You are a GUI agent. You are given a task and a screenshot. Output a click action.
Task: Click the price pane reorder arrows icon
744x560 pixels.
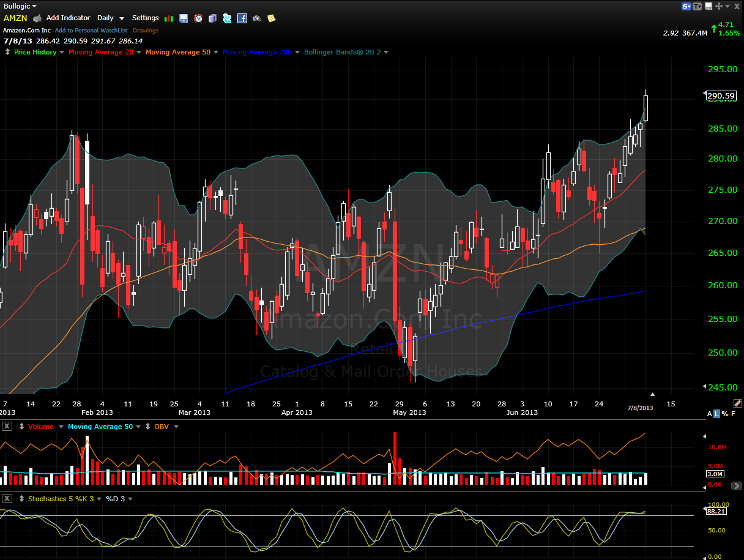(x=7, y=52)
